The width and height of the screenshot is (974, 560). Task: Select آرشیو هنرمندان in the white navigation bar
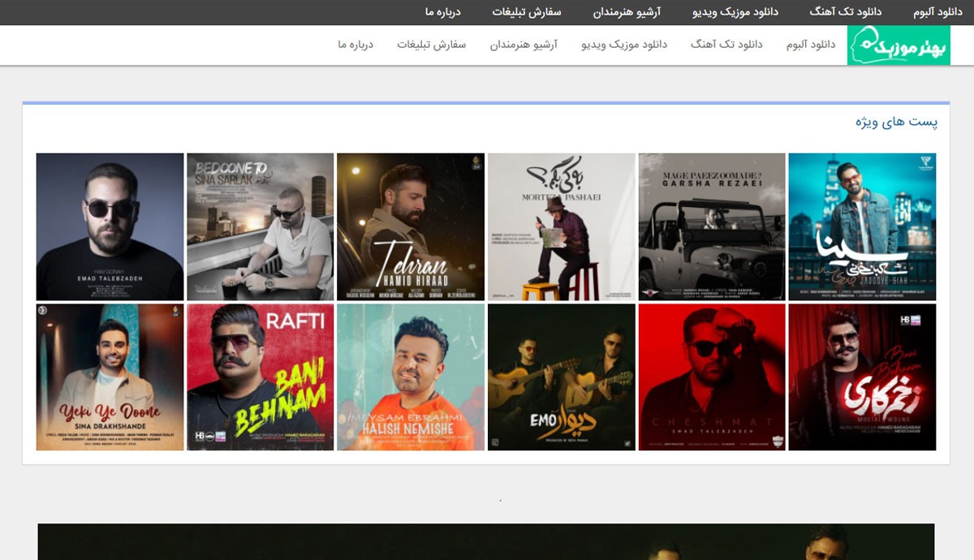coord(524,45)
